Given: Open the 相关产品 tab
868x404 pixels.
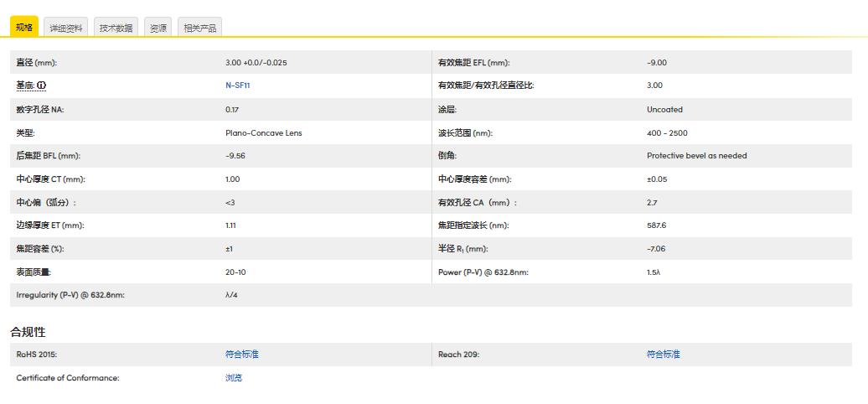Looking at the screenshot, I should click(200, 28).
